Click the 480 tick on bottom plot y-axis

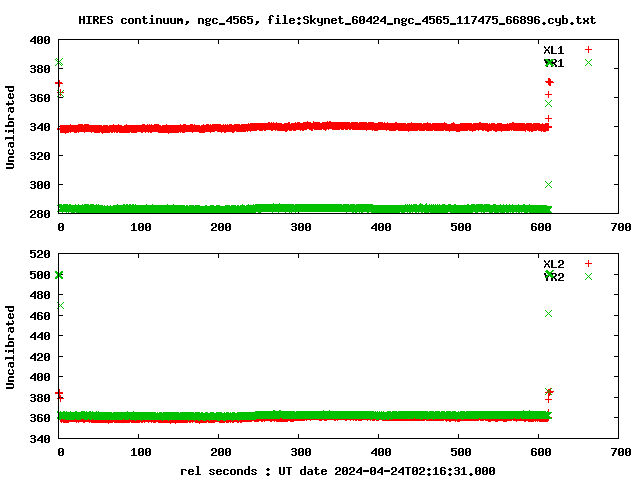[40, 295]
